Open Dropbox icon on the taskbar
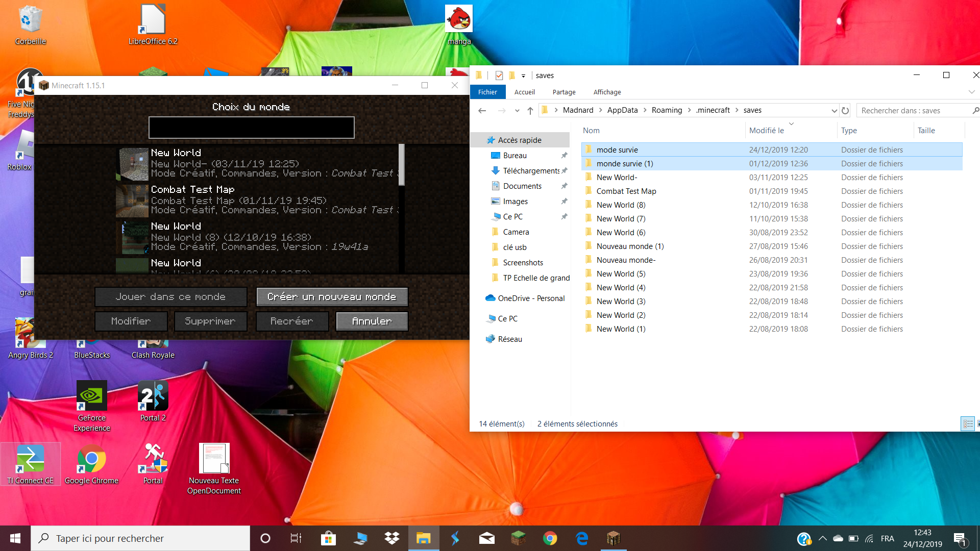Viewport: 980px width, 551px height. (392, 538)
